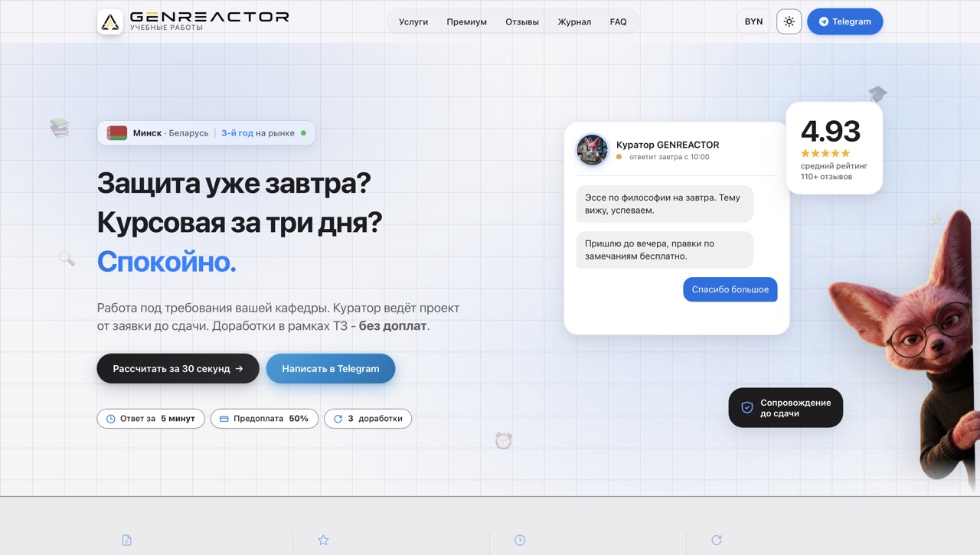The width and height of the screenshot is (980, 555).
Task: Click the средний рейтинг label
Action: pos(835,166)
